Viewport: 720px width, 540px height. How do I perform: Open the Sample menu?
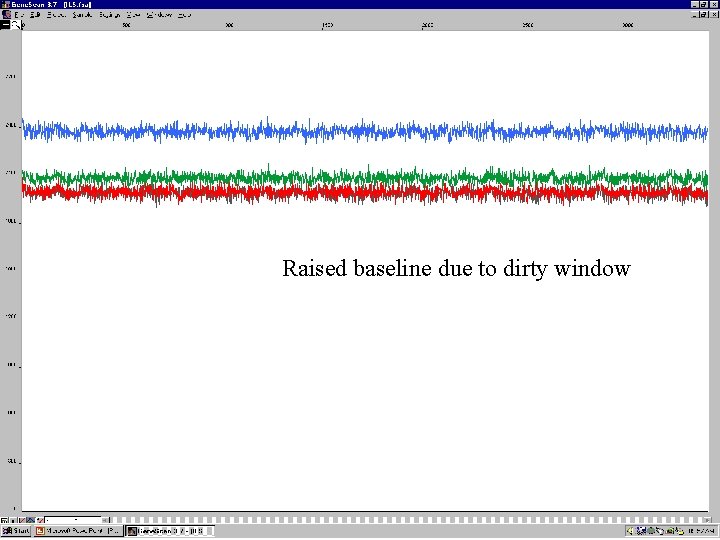click(x=82, y=15)
